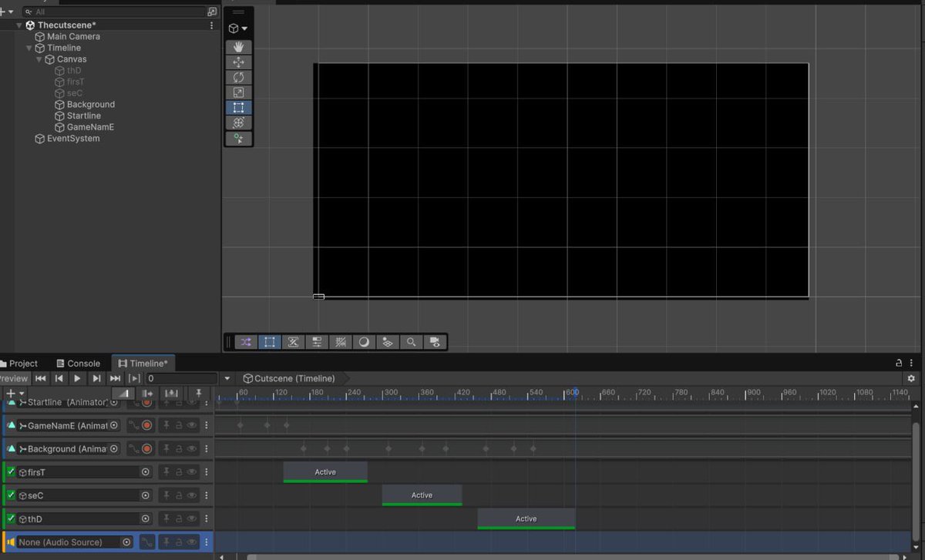Select the Hand (view) tool
925x560 pixels.
click(238, 47)
